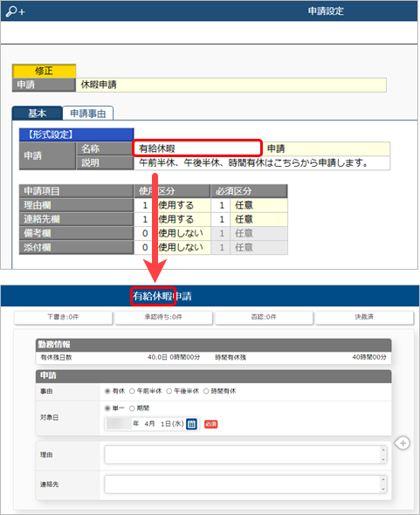Open the 下書き:0件 list button

pyautogui.click(x=63, y=317)
